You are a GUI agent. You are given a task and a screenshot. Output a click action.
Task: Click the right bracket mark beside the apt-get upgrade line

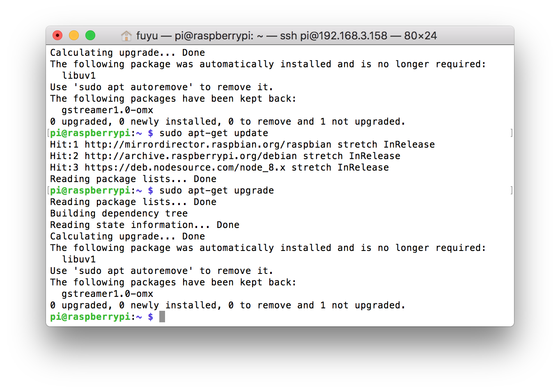click(511, 190)
